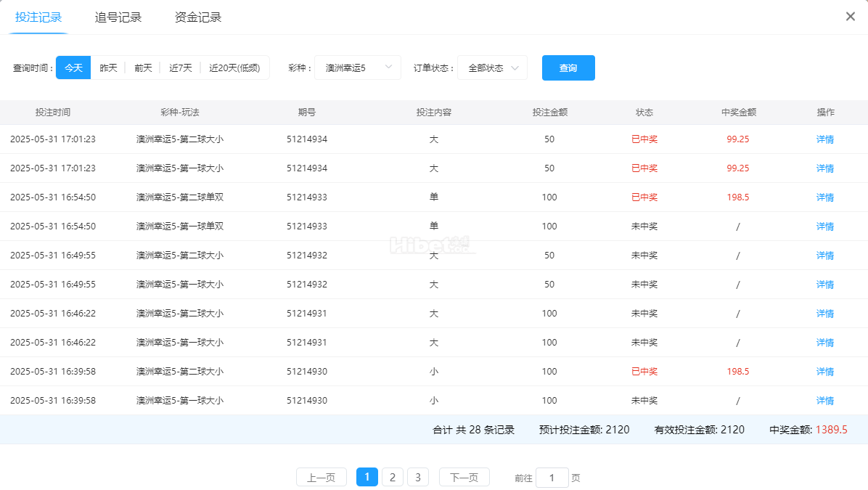This screenshot has width=868, height=490.
Task: Click 详情 on the last table row
Action: click(x=825, y=400)
